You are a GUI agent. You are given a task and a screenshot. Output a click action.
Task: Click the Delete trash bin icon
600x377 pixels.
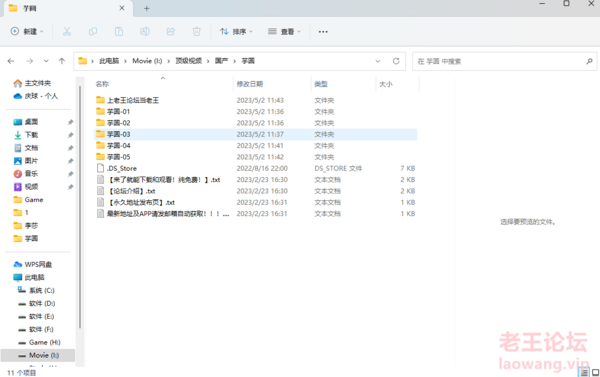pyautogui.click(x=197, y=31)
